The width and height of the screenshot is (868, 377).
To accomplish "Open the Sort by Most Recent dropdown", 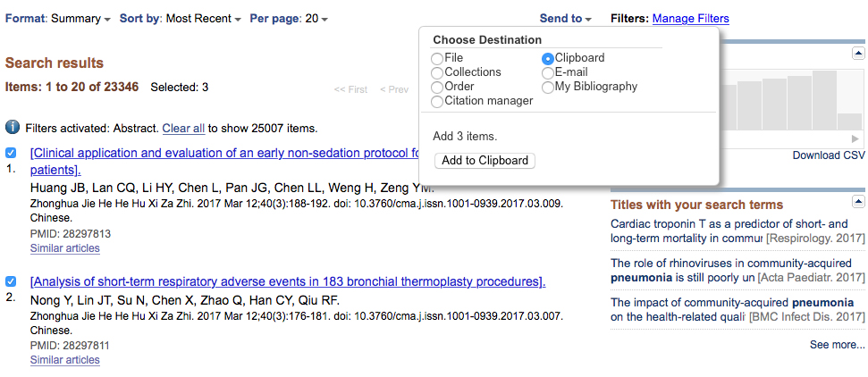I will 181,18.
